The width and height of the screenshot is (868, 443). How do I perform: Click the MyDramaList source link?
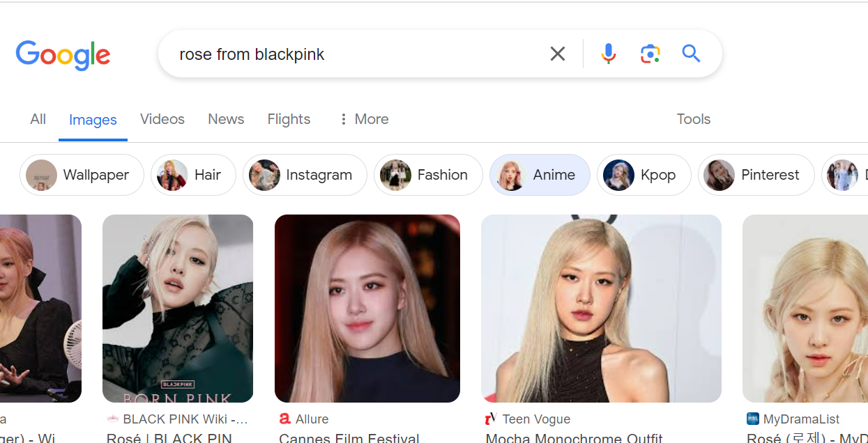[802, 419]
